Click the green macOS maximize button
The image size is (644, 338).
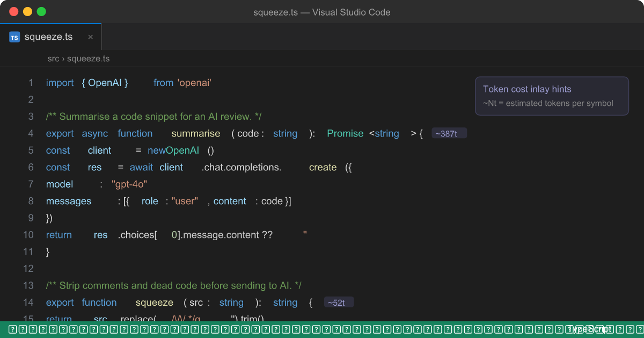click(41, 12)
